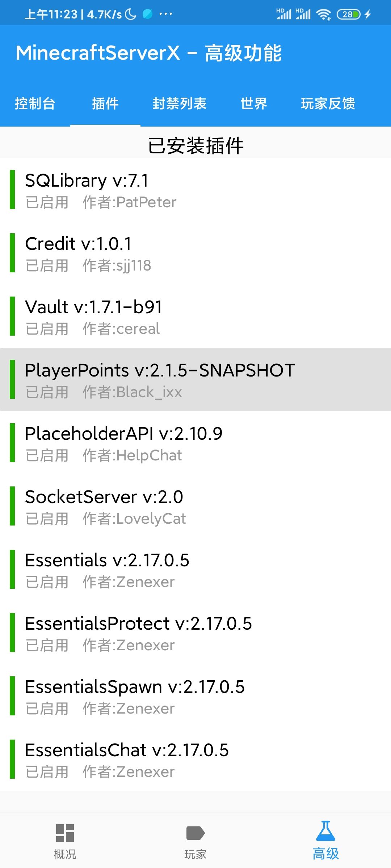Select the EssentialsChat plugin row
391x868 pixels.
(195, 759)
